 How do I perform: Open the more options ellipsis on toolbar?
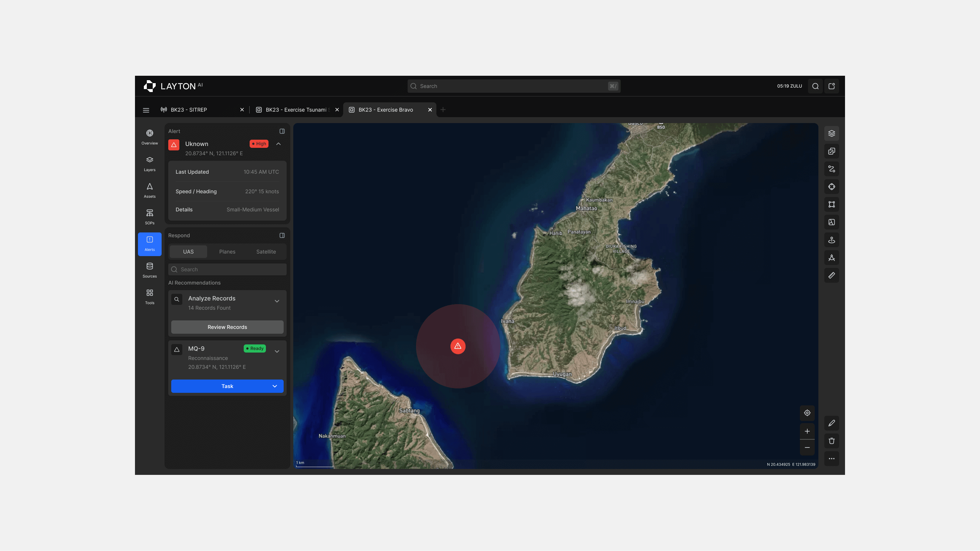pos(831,459)
